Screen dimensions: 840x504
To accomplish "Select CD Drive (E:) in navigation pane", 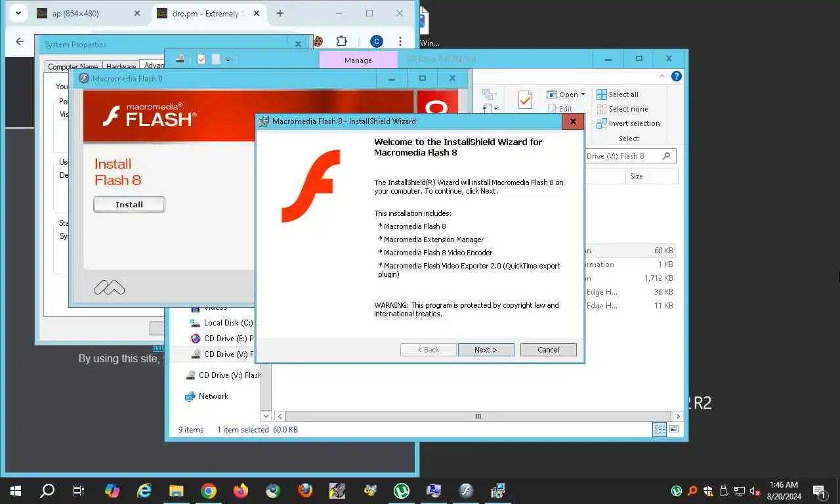I will (222, 339).
